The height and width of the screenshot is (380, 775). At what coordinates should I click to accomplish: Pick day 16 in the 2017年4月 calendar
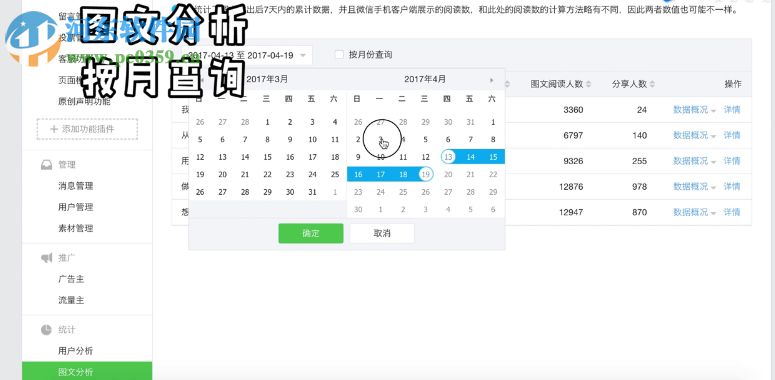pos(358,175)
